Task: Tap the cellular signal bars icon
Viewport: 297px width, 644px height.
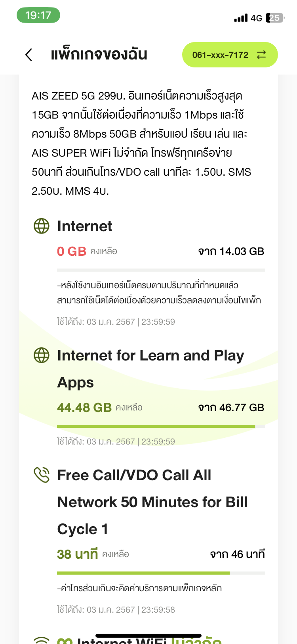Action: click(x=240, y=18)
